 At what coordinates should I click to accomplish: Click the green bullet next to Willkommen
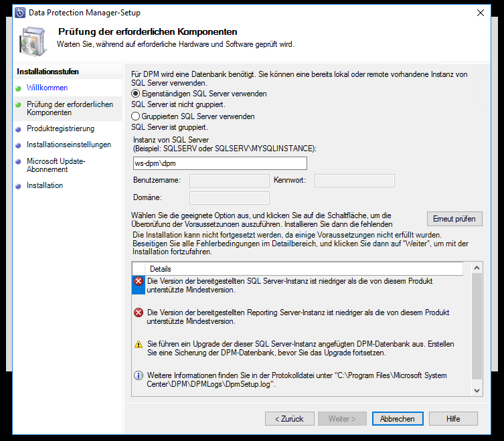pyautogui.click(x=18, y=88)
